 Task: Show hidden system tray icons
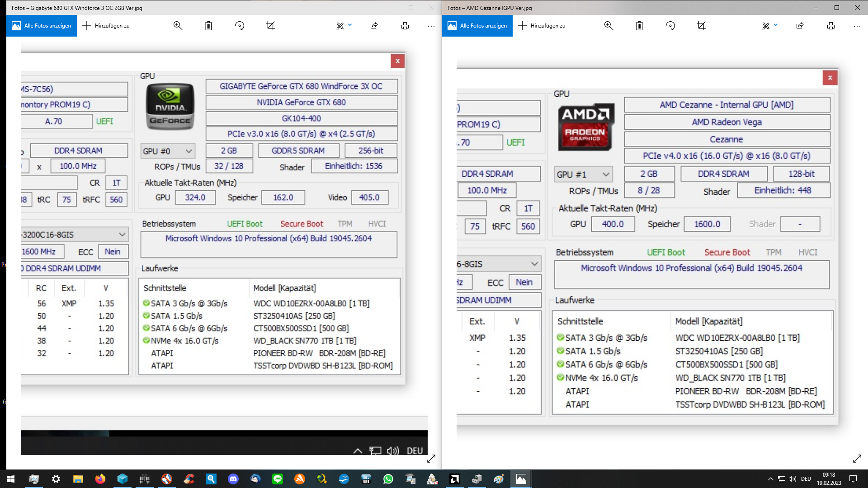coord(770,479)
